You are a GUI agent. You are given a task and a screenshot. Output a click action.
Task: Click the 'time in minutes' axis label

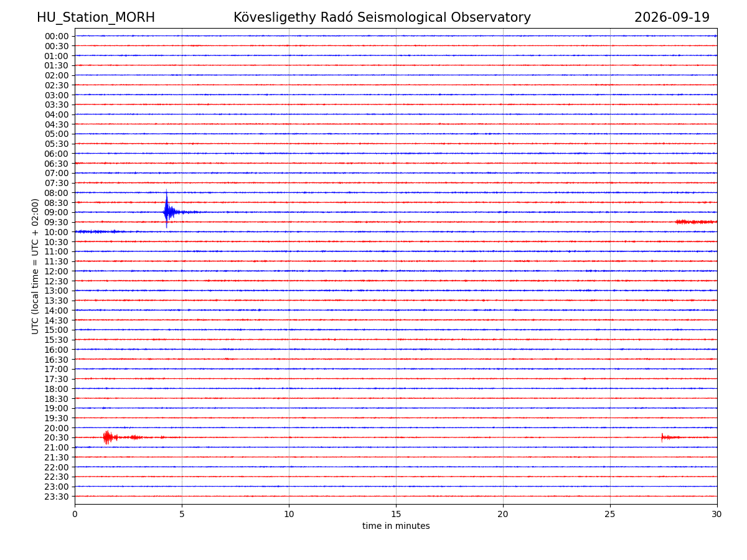click(x=396, y=526)
